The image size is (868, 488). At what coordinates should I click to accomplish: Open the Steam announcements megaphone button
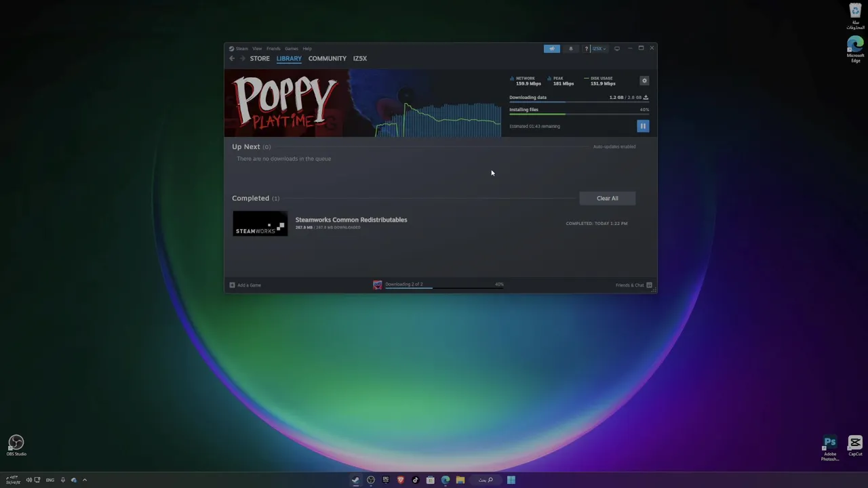pyautogui.click(x=552, y=49)
